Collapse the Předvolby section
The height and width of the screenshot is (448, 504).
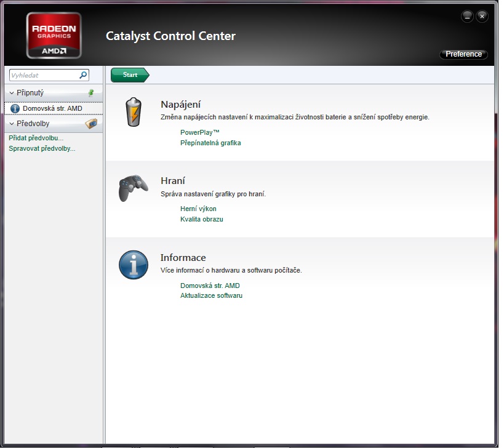[12, 124]
